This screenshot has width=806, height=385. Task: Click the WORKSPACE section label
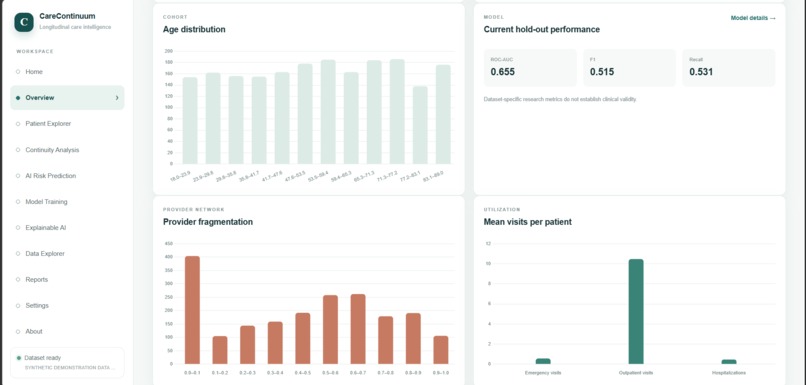35,51
